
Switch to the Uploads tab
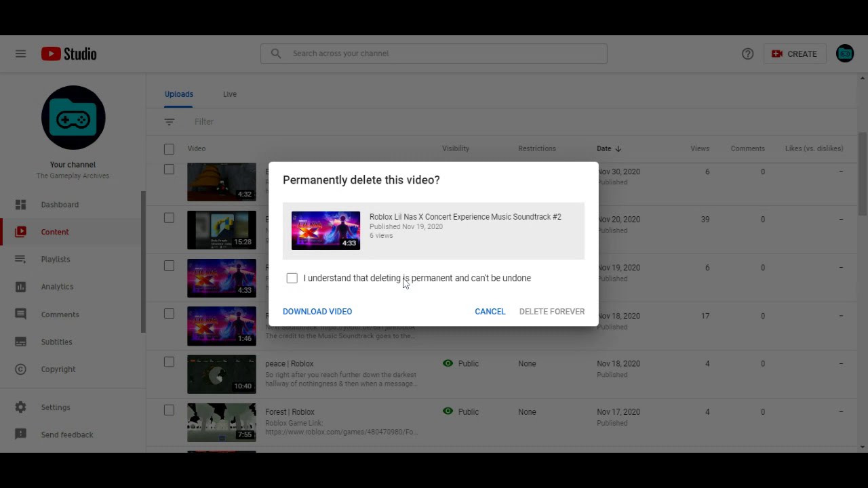179,94
